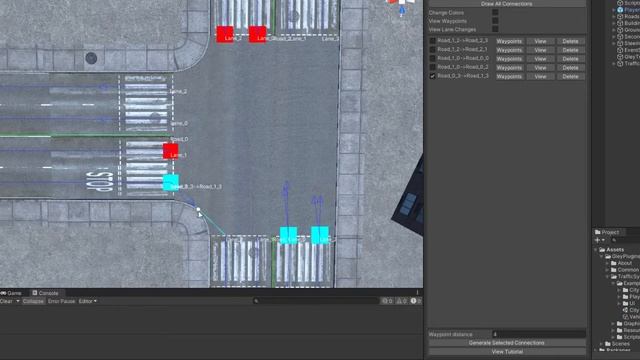The image size is (640, 360).
Task: Toggle the View Waypoints checkbox
Action: point(495,21)
